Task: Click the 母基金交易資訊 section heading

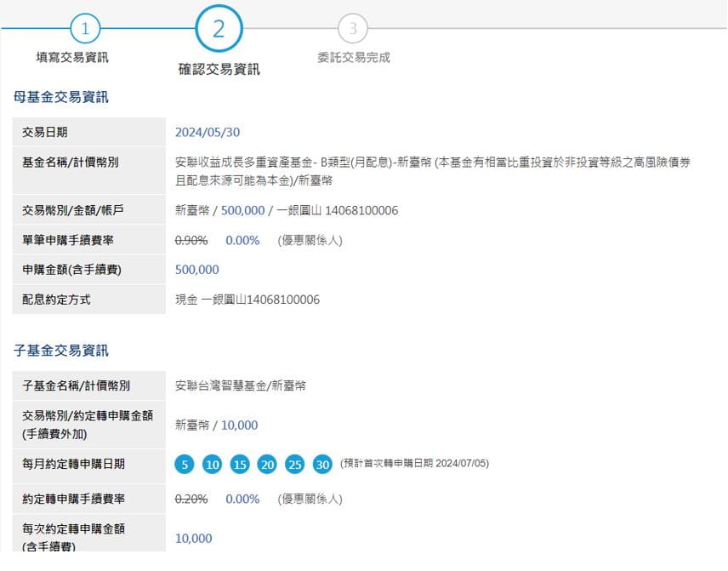Action: (x=61, y=97)
